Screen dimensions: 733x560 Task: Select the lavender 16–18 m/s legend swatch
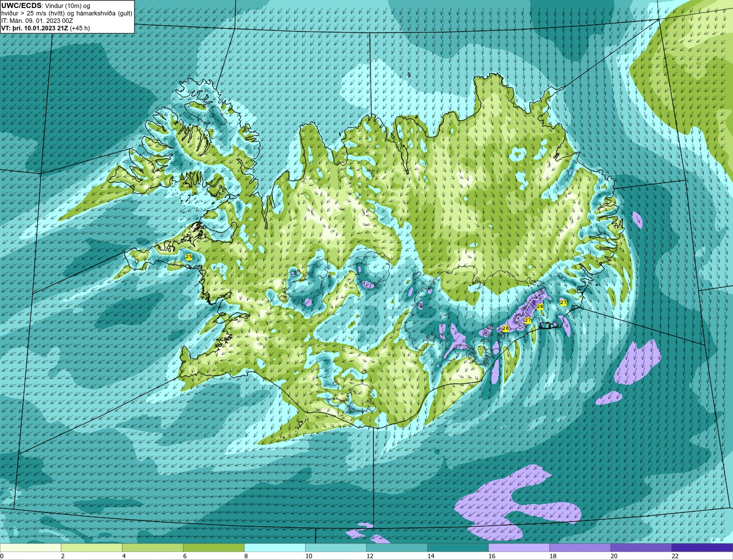519,547
